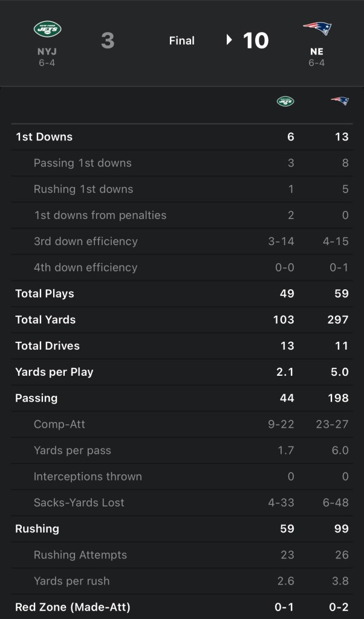Select the NYJ team abbreviation
This screenshot has height=619, width=364.
47,52
